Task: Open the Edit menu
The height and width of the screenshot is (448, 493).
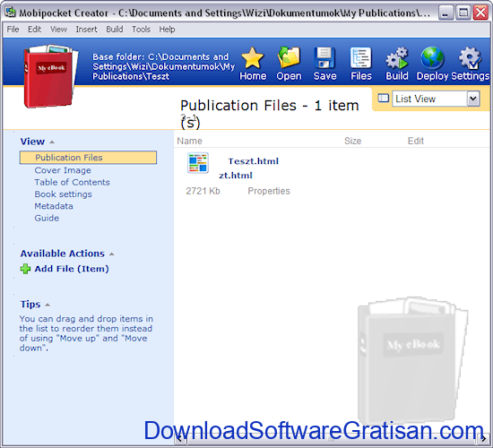Action: pos(34,30)
